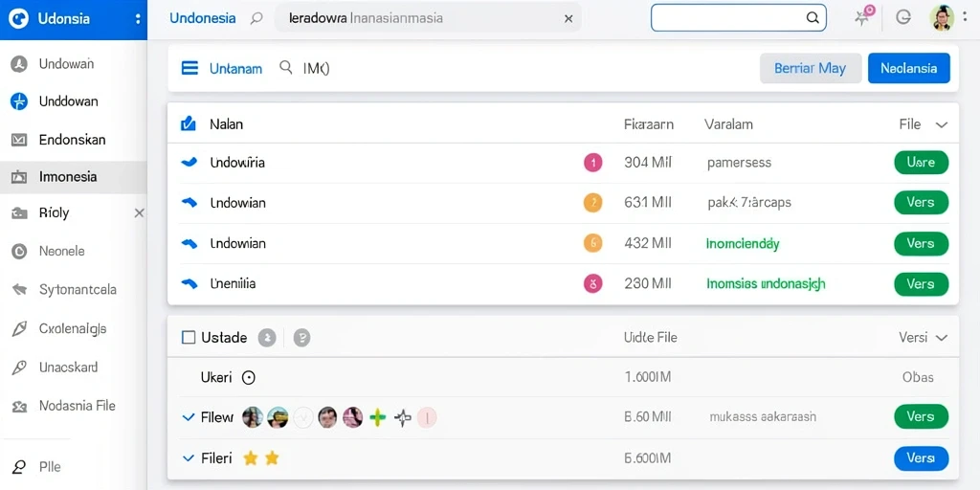This screenshot has height=490, width=980.
Task: Select the Unacskard key icon in sidebar
Action: tap(19, 368)
